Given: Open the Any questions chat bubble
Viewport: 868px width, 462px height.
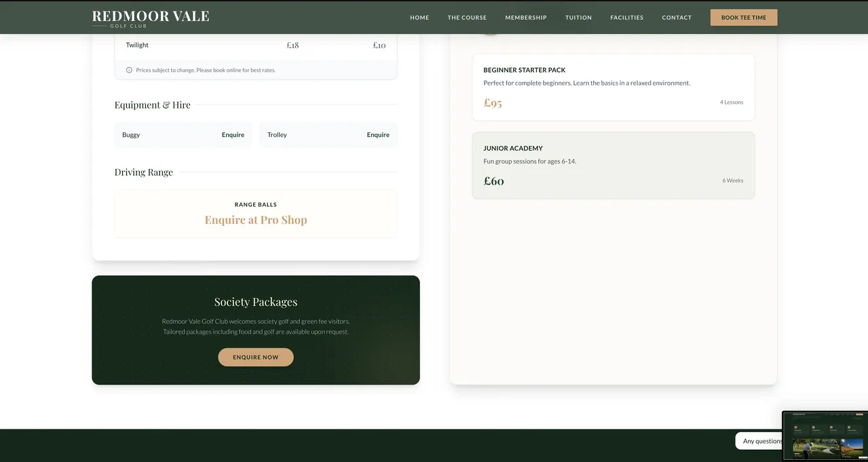Looking at the screenshot, I should click(x=759, y=441).
